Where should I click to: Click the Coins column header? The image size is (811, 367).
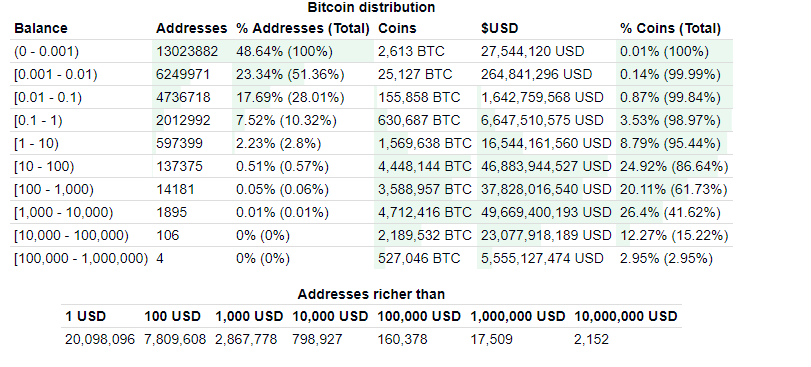pyautogui.click(x=397, y=28)
